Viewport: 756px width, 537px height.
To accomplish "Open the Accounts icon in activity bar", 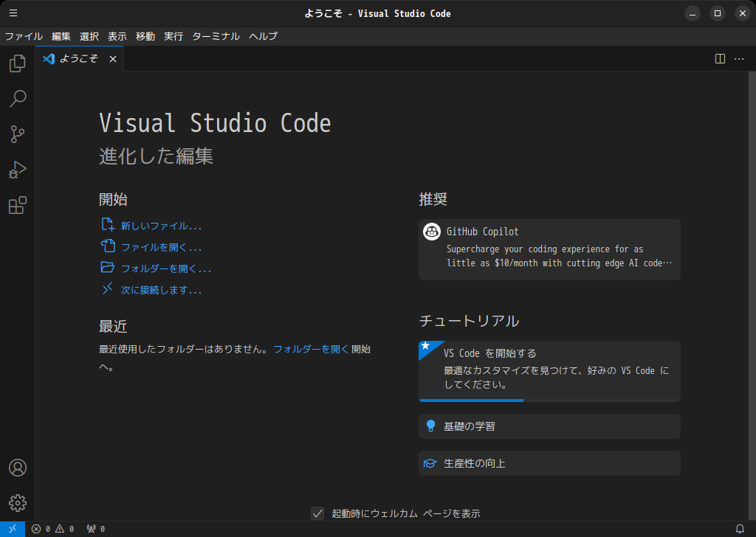I will click(18, 468).
